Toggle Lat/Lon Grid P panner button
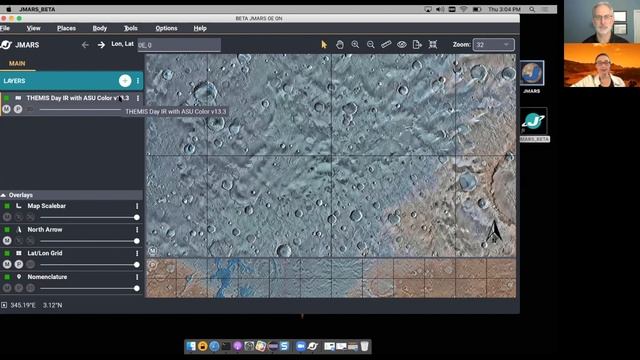The width and height of the screenshot is (640, 360). pos(19,264)
